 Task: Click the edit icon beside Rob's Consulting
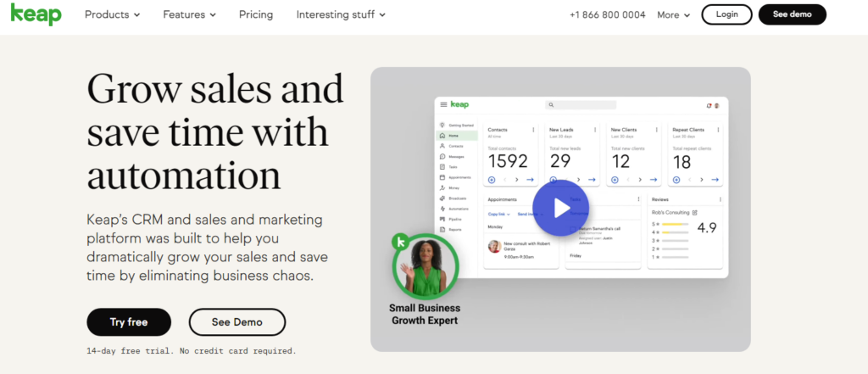(695, 212)
